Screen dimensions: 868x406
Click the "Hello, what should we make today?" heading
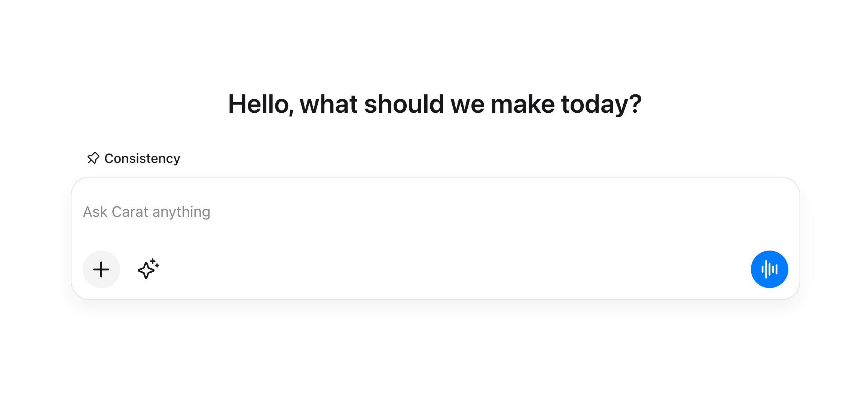[435, 104]
